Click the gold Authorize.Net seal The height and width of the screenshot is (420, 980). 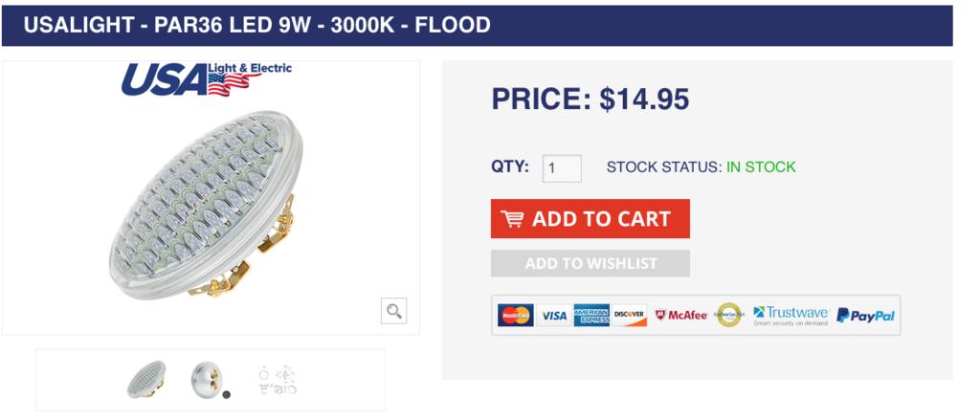click(729, 315)
